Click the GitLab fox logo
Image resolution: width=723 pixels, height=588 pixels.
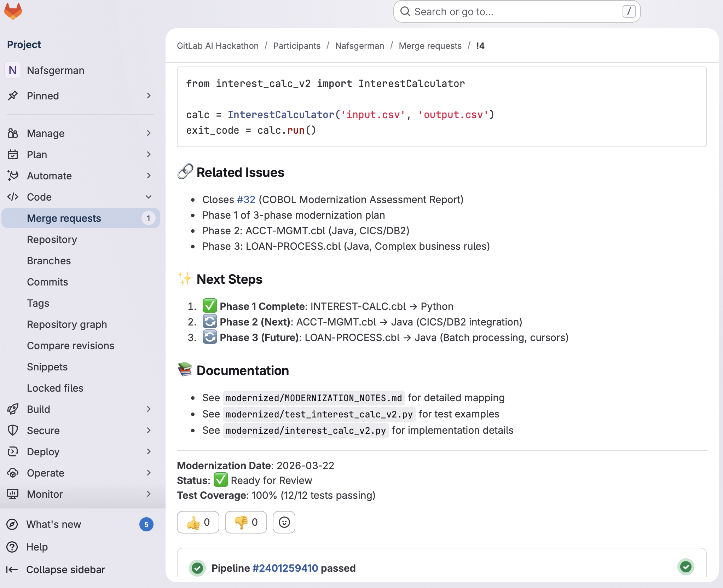click(13, 11)
